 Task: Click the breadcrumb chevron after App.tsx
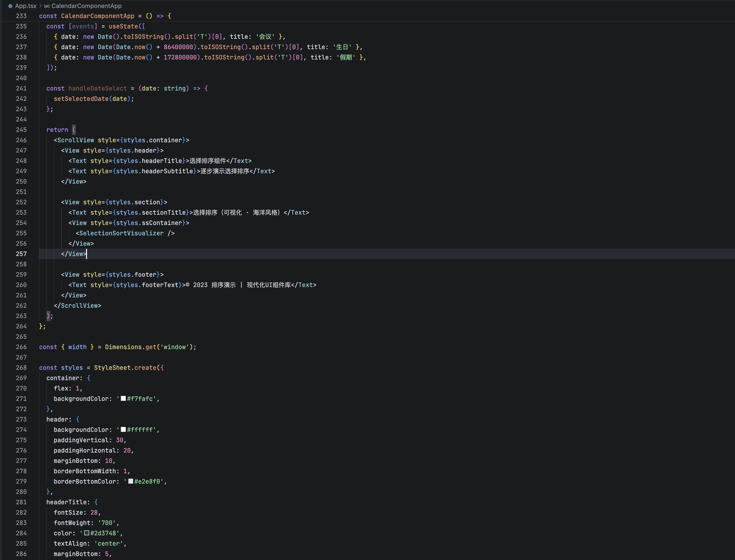click(x=40, y=6)
